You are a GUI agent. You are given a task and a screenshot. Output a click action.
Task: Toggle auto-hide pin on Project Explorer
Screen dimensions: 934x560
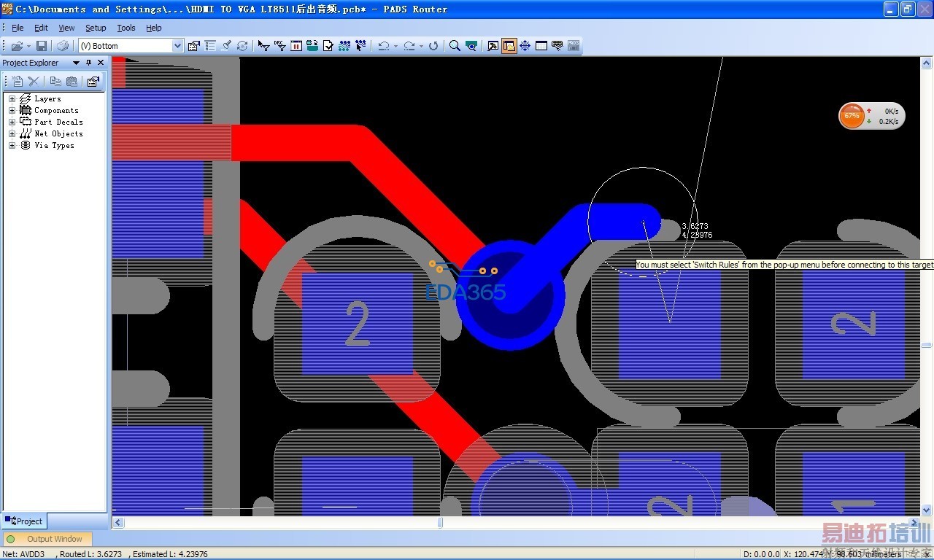coord(89,63)
